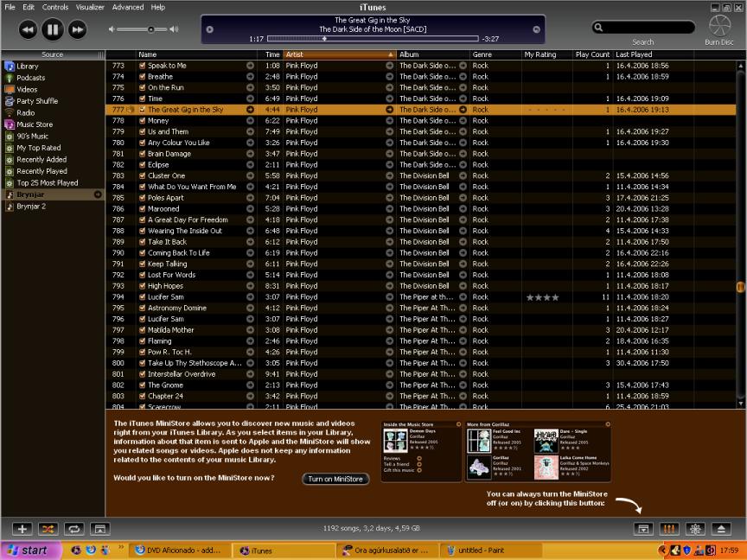This screenshot has height=560, width=747.
Task: Open the Help menu
Action: (x=158, y=7)
